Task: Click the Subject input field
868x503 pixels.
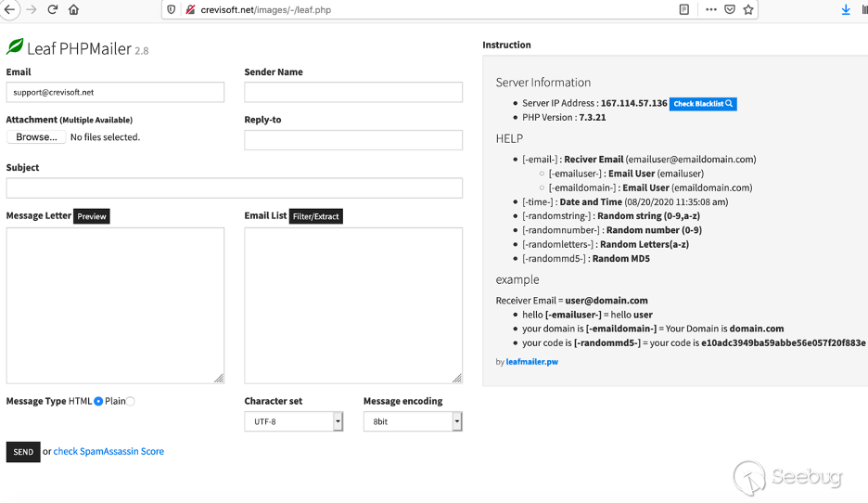Action: coord(234,188)
